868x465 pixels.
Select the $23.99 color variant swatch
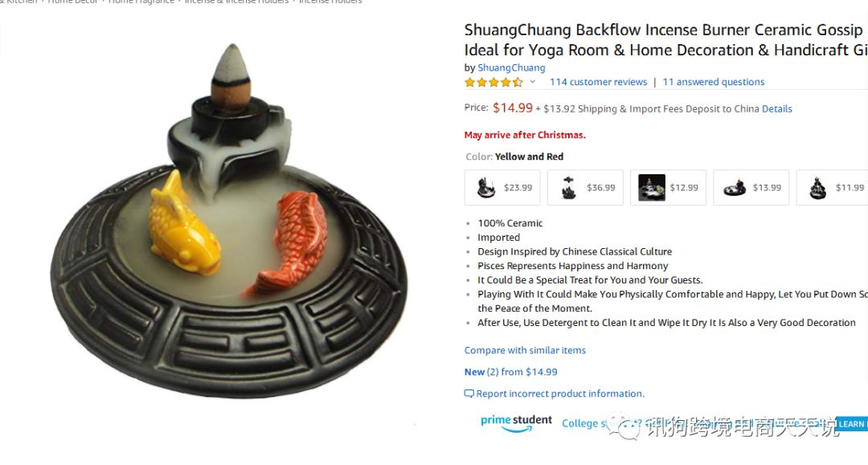pos(502,187)
